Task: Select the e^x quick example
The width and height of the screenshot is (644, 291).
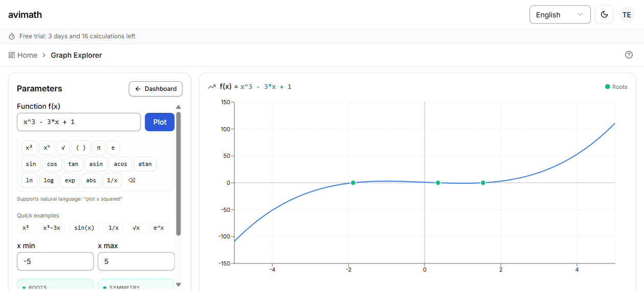Action: pos(158,228)
